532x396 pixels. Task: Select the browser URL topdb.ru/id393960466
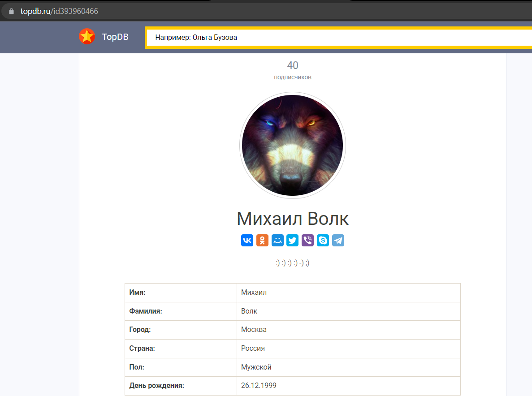[59, 11]
